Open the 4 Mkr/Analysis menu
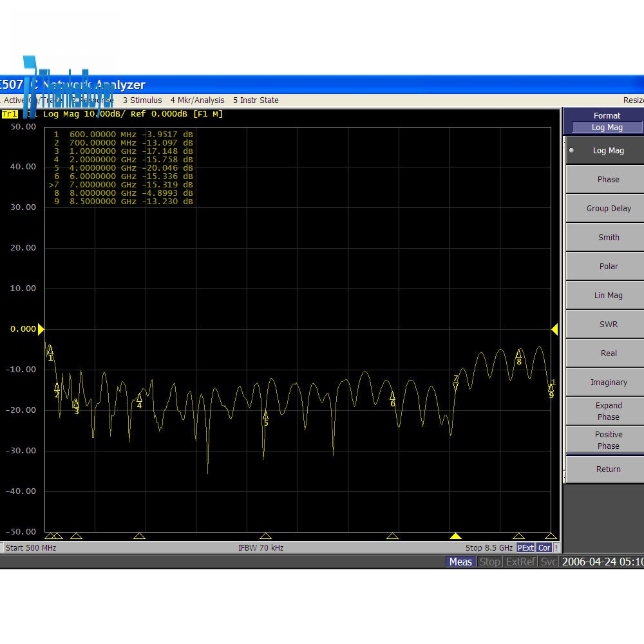The width and height of the screenshot is (644, 644). coord(197,100)
